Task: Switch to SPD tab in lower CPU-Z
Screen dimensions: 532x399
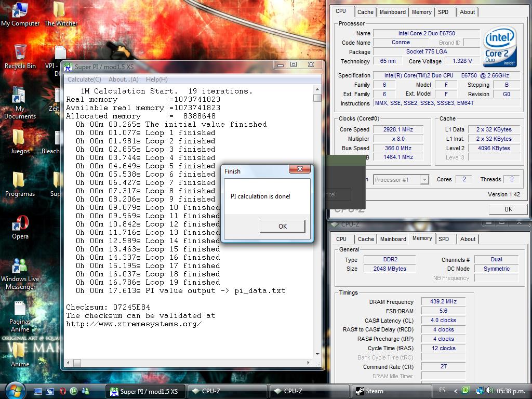Action: pyautogui.click(x=444, y=239)
